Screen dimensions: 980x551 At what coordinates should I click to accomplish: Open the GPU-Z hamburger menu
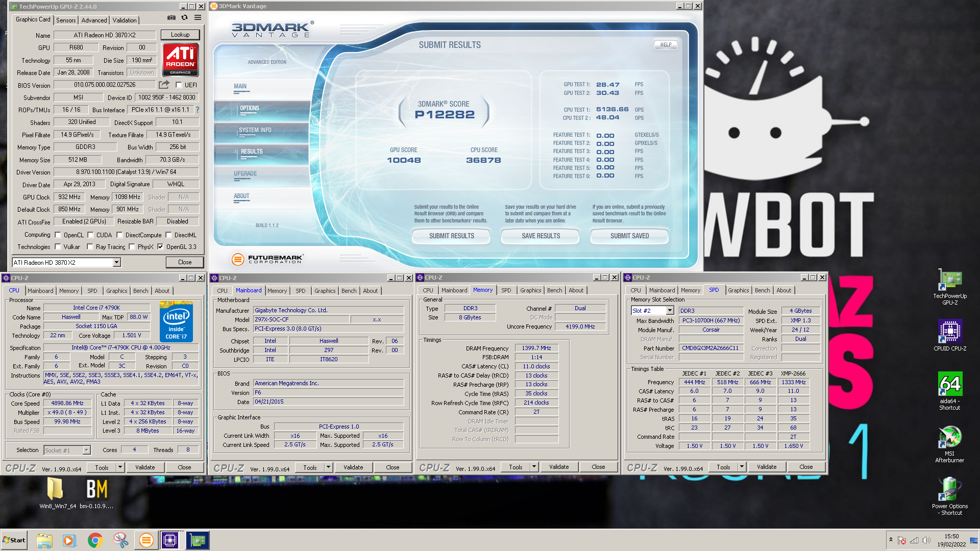pos(198,18)
